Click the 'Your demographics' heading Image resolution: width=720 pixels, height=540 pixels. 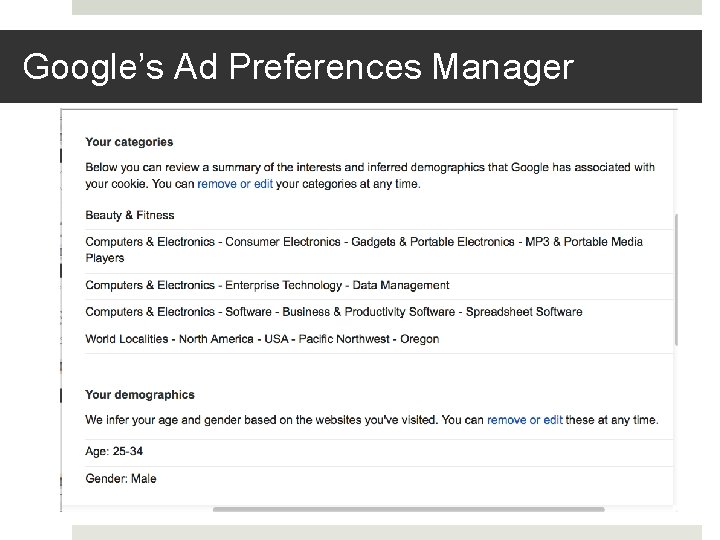(x=140, y=395)
